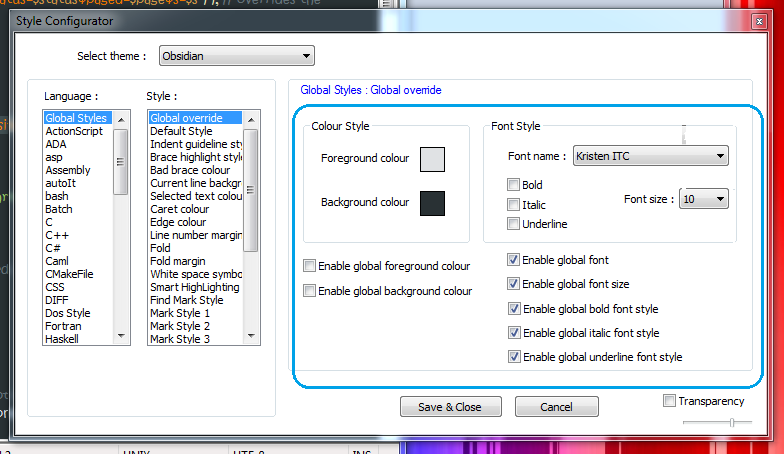784x454 pixels.
Task: Select ADA in Language list
Action: pos(78,144)
